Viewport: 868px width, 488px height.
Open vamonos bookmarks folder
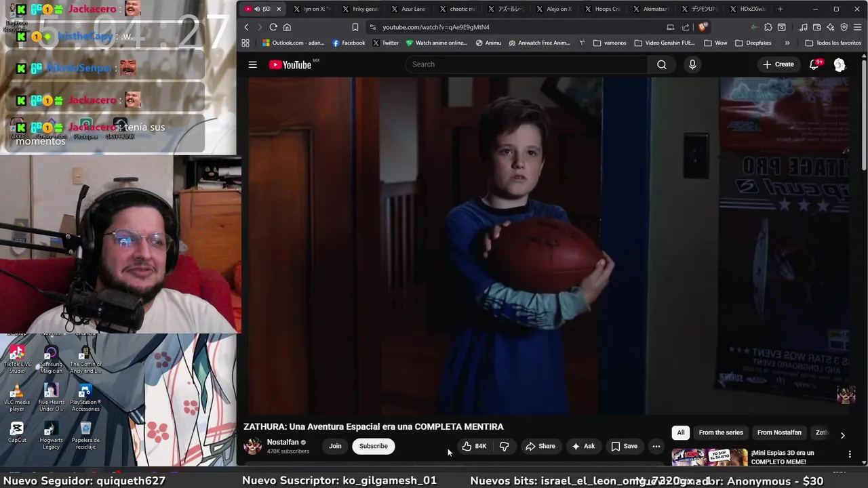click(610, 43)
